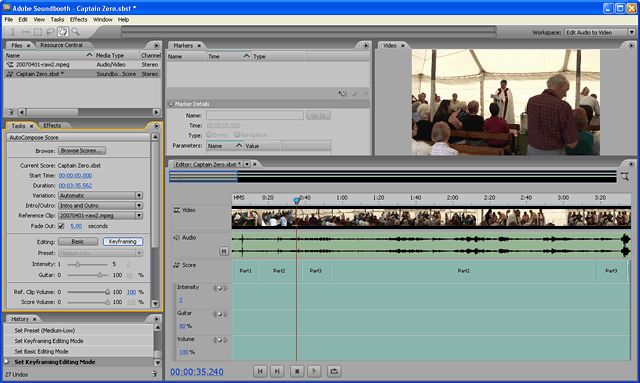The image size is (640, 383).
Task: Switch editing mode to Basic
Action: [x=78, y=242]
